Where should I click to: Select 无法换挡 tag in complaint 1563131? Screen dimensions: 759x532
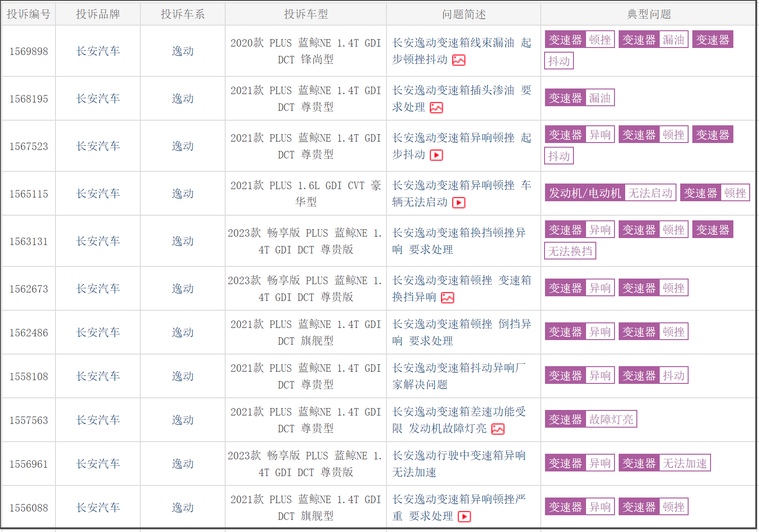point(570,251)
